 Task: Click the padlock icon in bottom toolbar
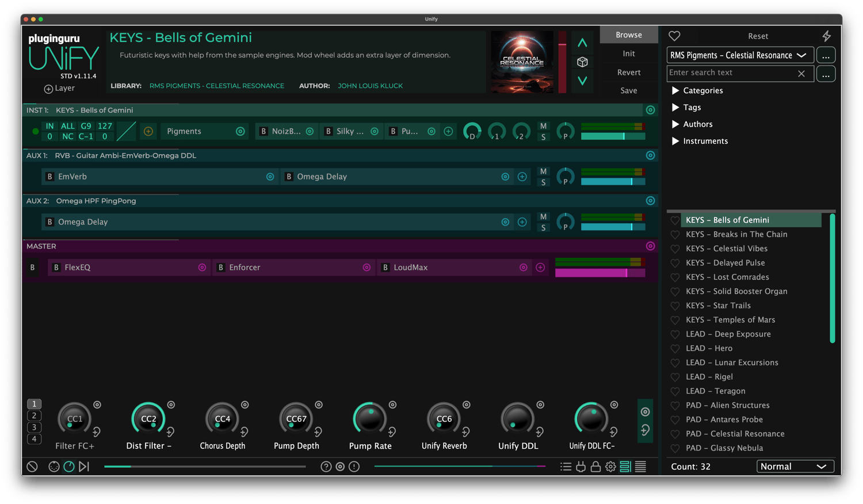coord(595,467)
